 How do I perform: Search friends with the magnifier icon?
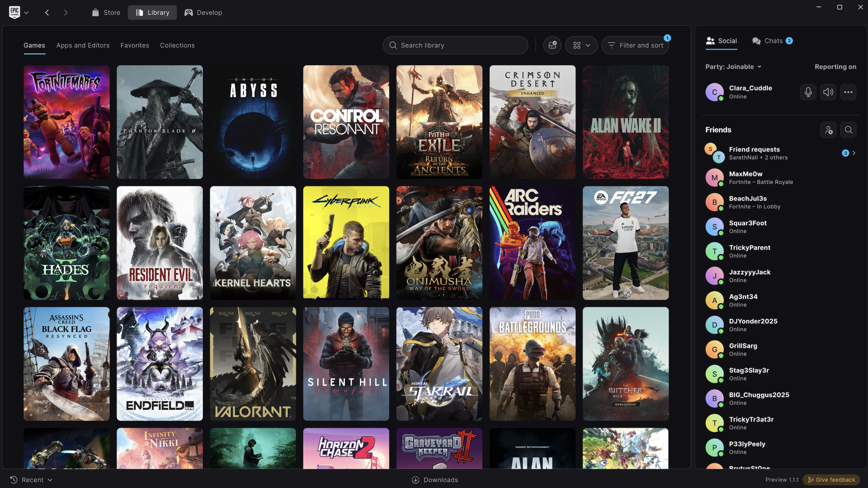point(848,130)
